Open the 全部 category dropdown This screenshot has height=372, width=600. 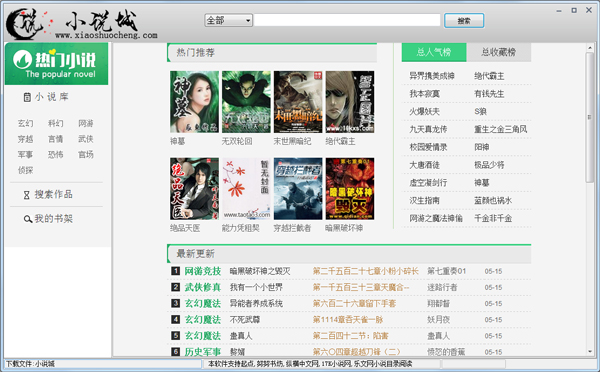(x=228, y=20)
